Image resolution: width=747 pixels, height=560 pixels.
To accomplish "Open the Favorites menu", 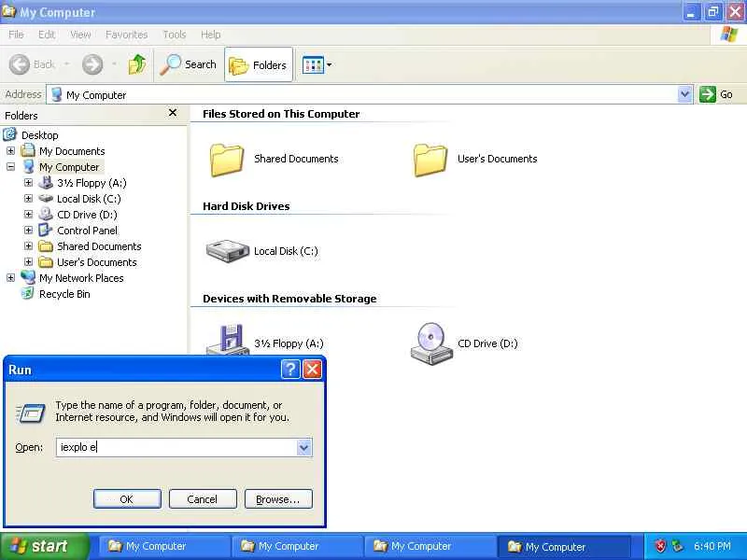I will click(126, 35).
